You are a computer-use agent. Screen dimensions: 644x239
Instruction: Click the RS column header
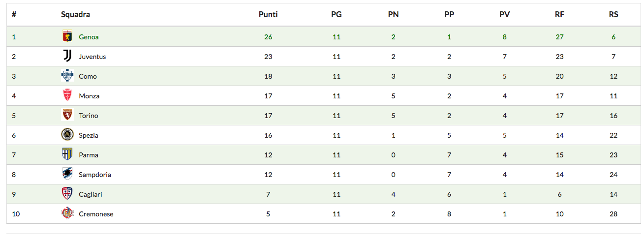point(613,14)
